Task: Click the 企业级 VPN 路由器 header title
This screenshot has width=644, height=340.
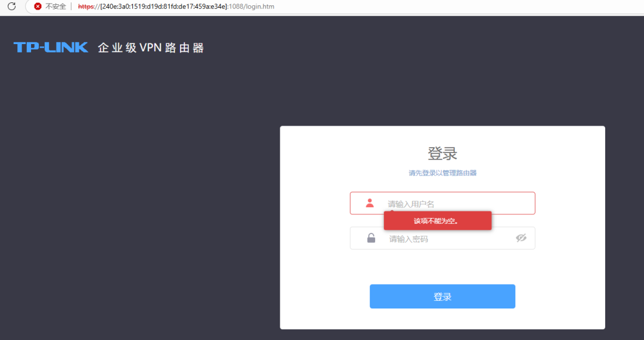Action: (151, 48)
